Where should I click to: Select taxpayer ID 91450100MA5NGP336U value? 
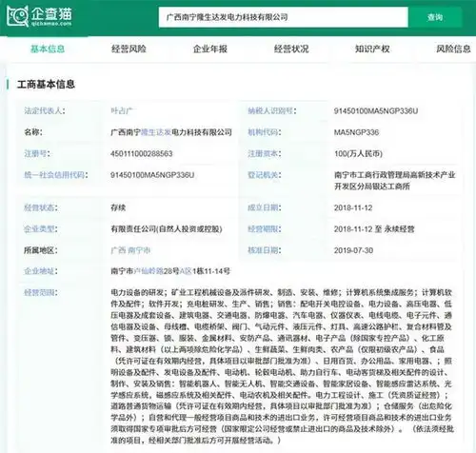click(376, 111)
